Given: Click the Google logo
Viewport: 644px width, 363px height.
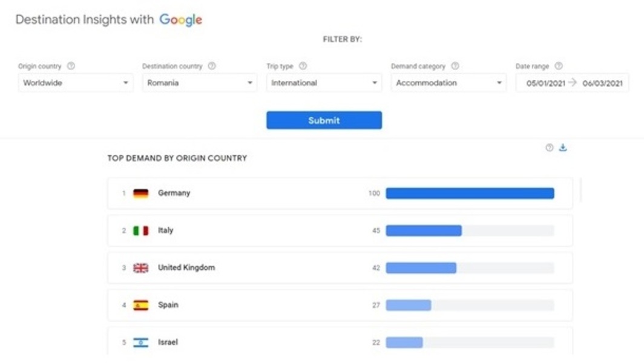Looking at the screenshot, I should pos(180,20).
